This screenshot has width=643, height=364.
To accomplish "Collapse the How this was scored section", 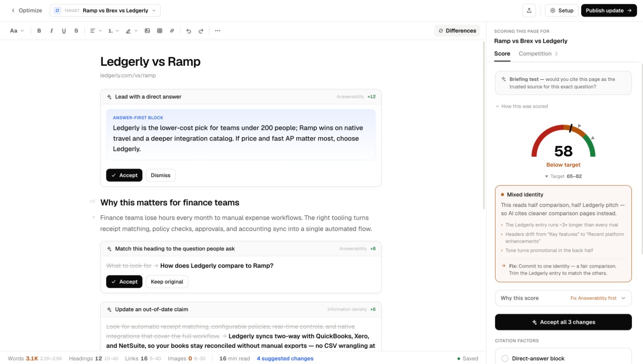I will point(522,106).
